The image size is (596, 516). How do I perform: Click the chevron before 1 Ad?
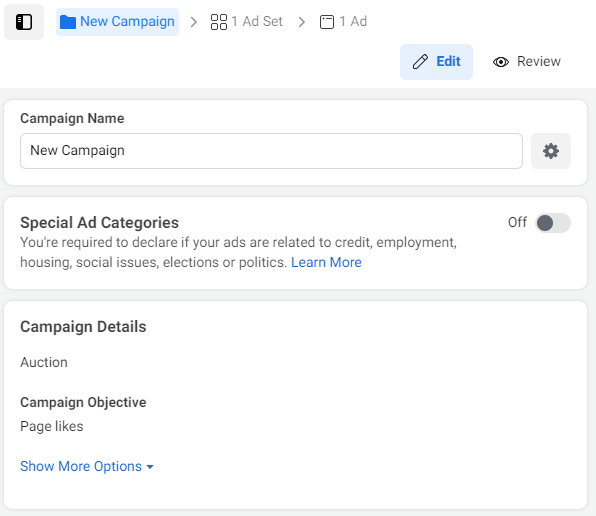pos(302,22)
